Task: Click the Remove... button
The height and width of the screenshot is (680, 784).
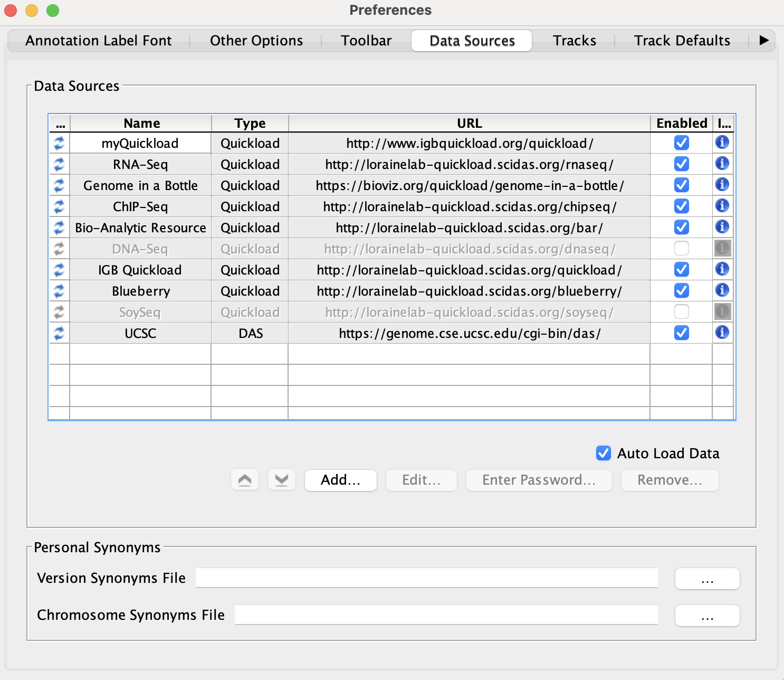Action: 670,480
